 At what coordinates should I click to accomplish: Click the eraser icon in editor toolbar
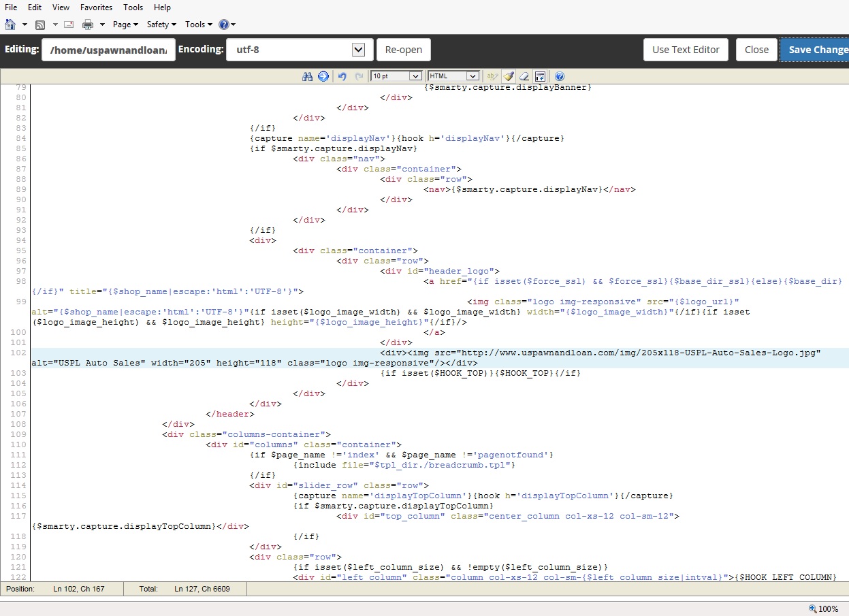pos(524,76)
